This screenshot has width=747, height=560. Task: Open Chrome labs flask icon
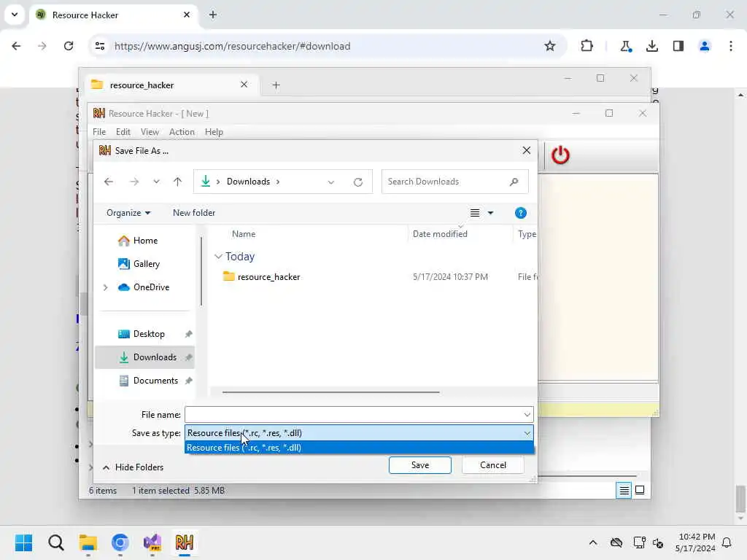coord(625,46)
